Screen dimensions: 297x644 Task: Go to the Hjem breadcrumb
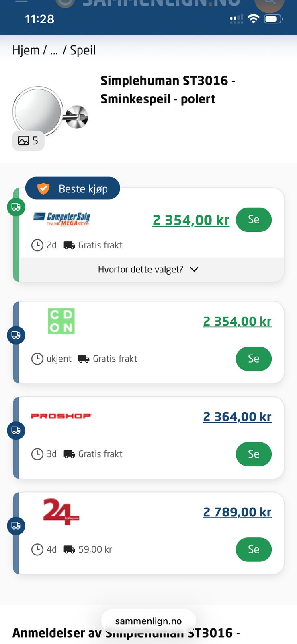[26, 50]
